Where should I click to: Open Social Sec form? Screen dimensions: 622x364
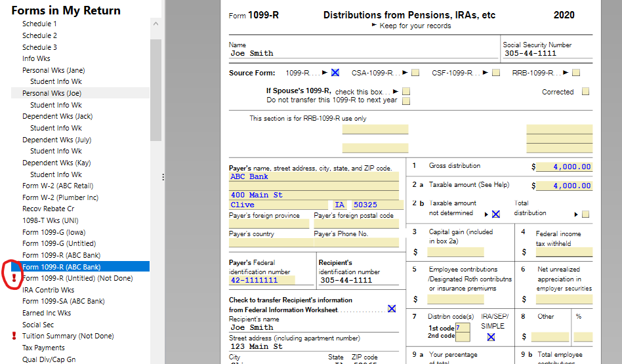click(37, 325)
